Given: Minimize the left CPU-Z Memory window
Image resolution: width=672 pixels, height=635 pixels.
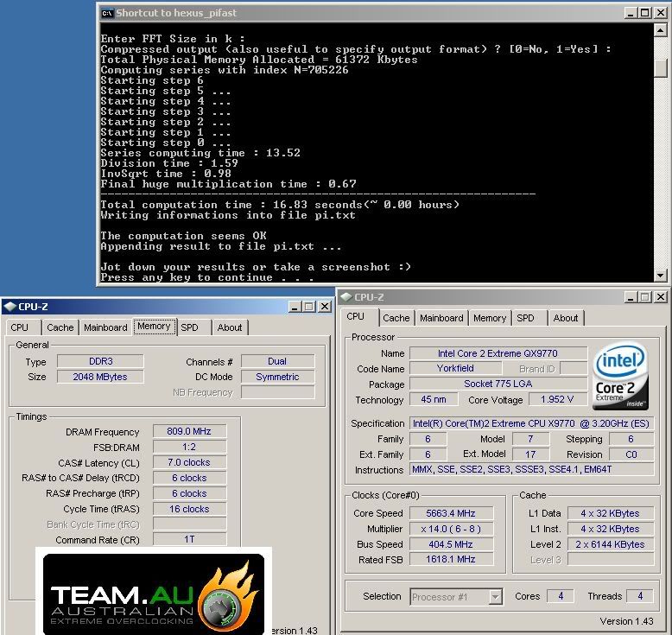Looking at the screenshot, I should click(295, 307).
